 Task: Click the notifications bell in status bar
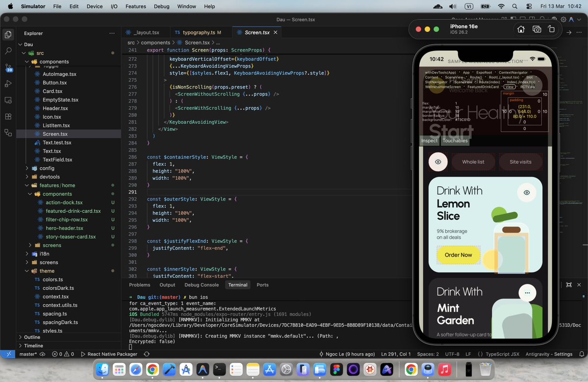tap(582, 354)
